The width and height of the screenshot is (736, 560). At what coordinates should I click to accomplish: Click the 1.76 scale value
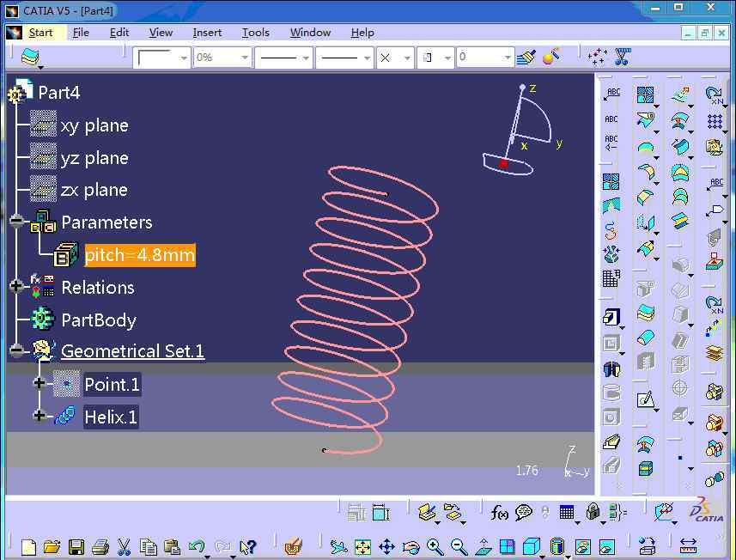pos(526,471)
